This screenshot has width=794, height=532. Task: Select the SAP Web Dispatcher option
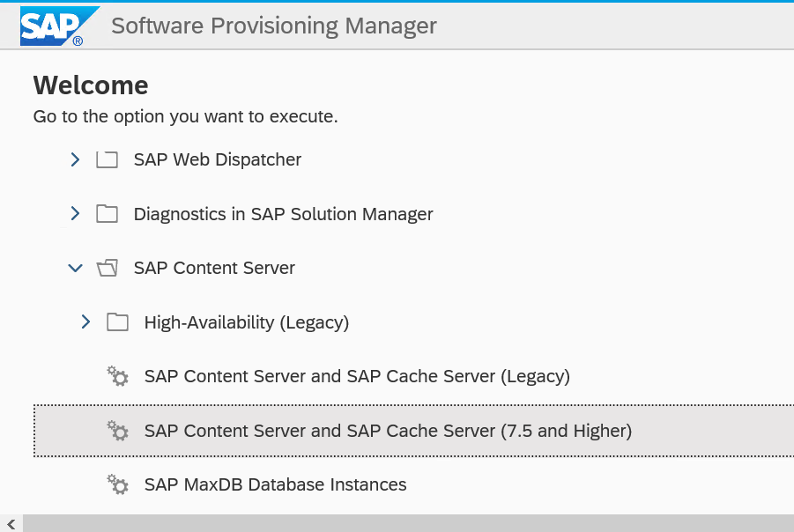pos(217,159)
